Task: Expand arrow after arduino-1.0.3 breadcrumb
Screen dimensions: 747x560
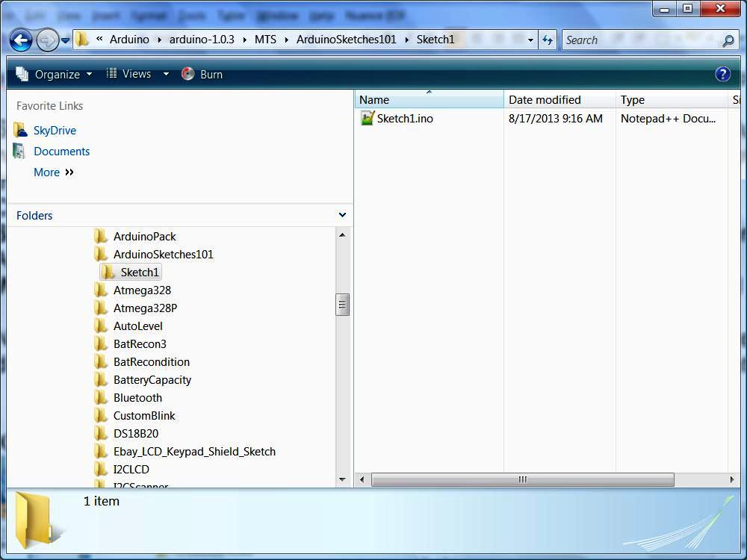Action: click(244, 40)
